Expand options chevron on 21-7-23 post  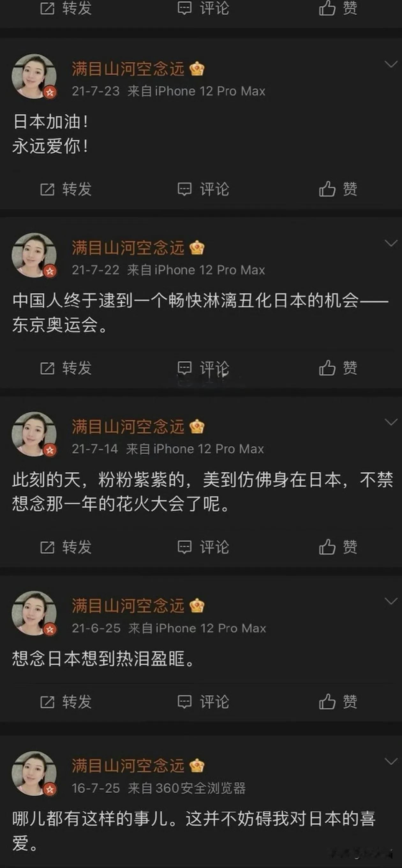(391, 64)
